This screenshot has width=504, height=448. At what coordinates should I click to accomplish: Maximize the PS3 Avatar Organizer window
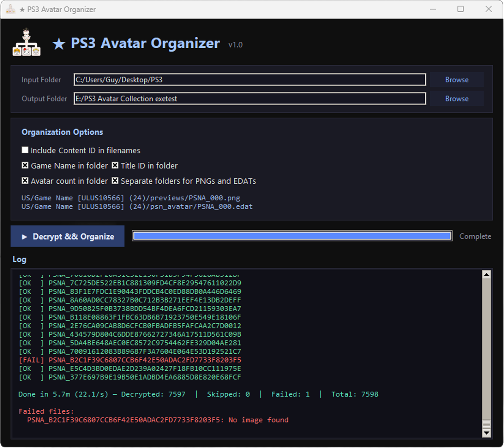tap(460, 9)
